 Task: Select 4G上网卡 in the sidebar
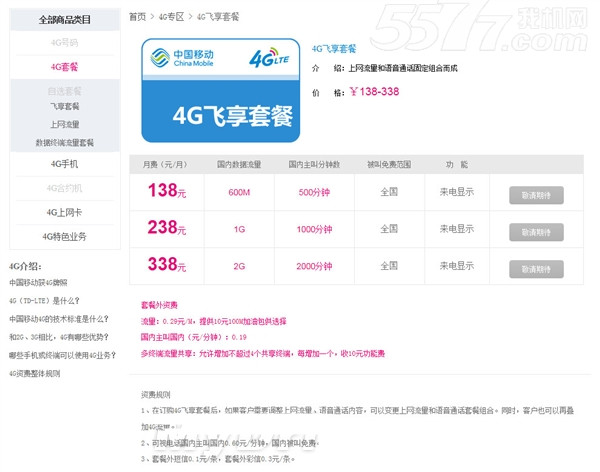65,212
